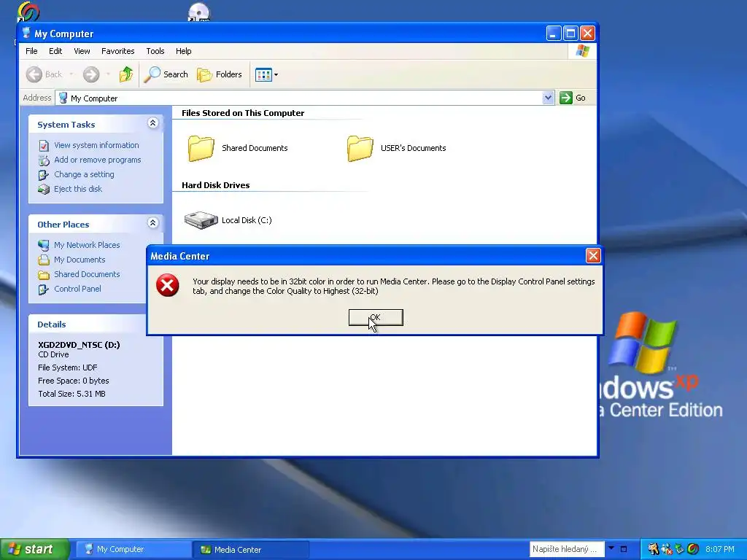The width and height of the screenshot is (747, 560).
Task: Go up one folder level
Action: point(126,74)
